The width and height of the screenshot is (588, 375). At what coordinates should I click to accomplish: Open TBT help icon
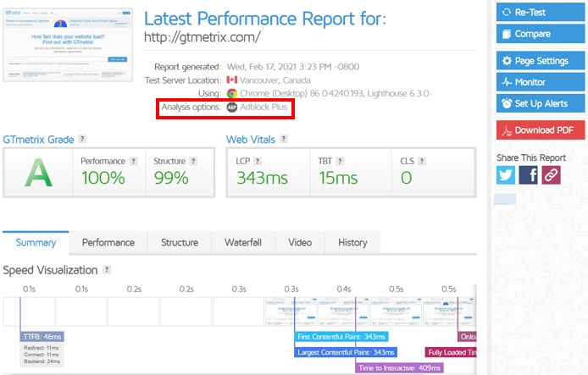[340, 161]
